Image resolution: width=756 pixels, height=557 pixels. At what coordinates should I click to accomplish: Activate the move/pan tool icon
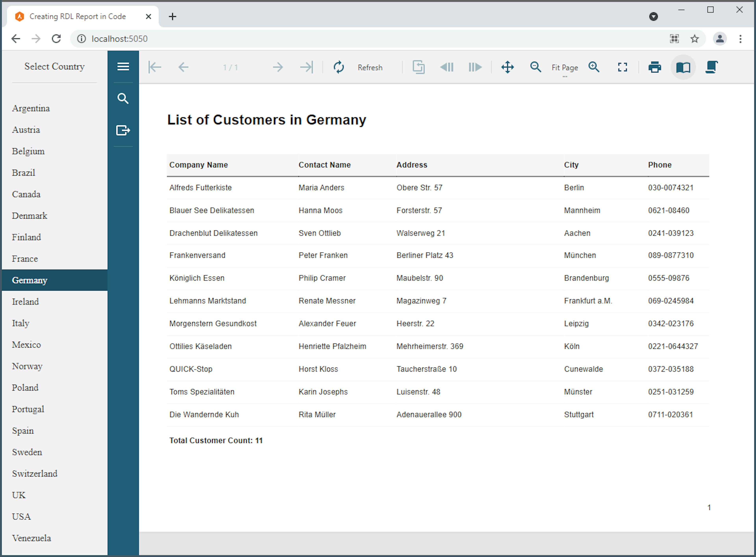tap(507, 67)
